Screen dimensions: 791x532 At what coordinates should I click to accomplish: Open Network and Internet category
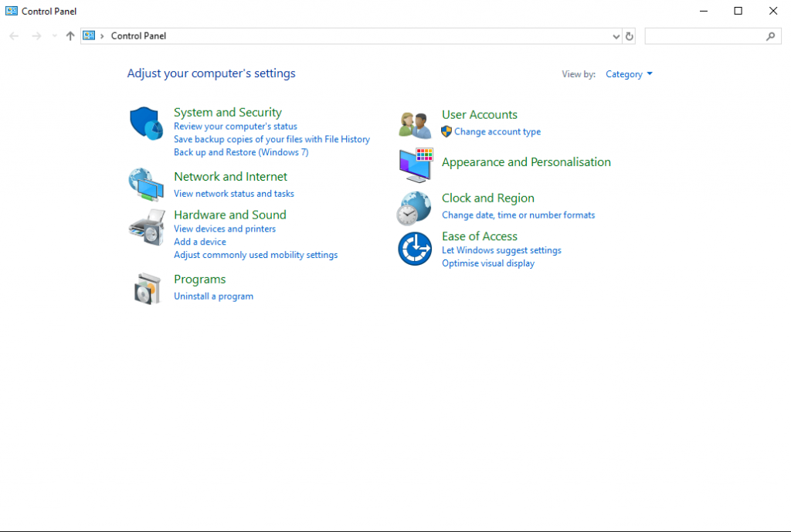[230, 177]
